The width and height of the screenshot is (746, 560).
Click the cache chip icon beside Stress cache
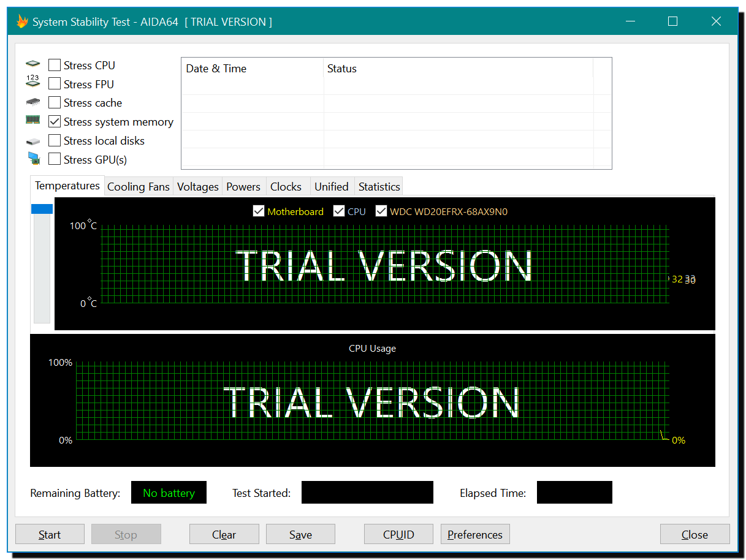click(x=33, y=102)
